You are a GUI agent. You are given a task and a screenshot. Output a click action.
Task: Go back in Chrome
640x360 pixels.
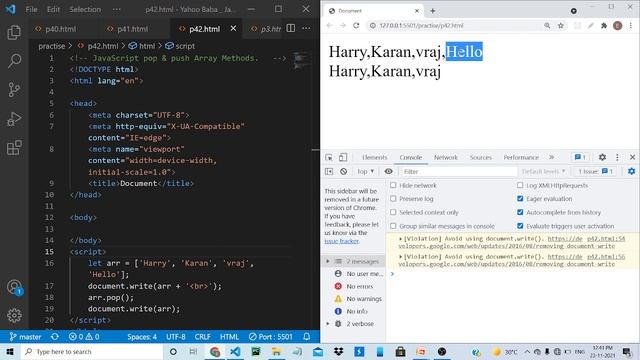tap(329, 25)
